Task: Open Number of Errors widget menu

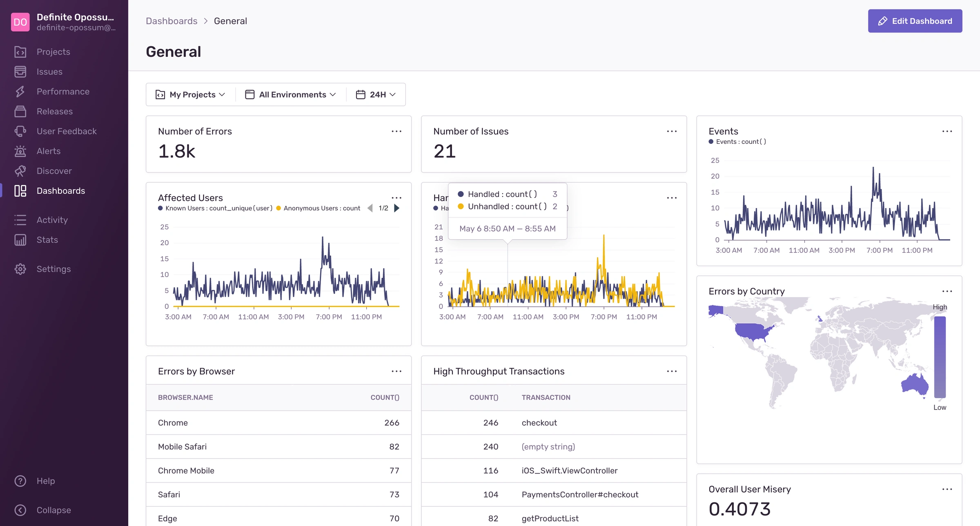Action: coord(396,131)
